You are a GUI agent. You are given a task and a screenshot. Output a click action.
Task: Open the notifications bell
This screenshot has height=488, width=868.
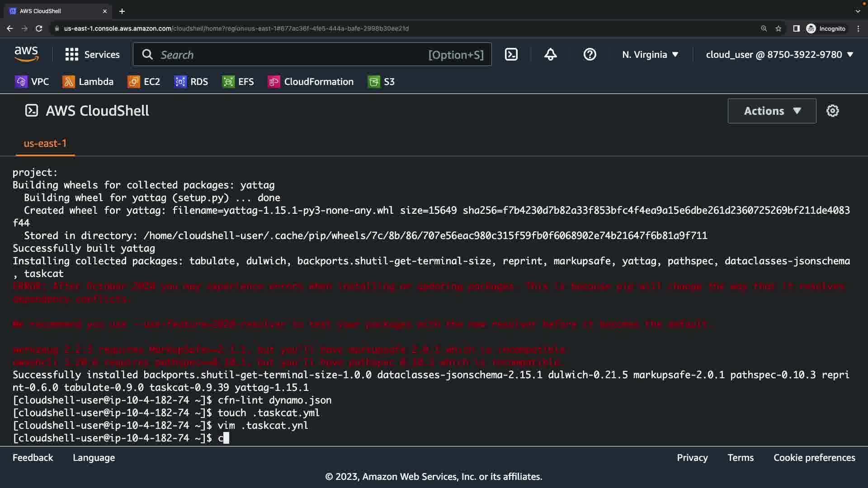tap(550, 55)
